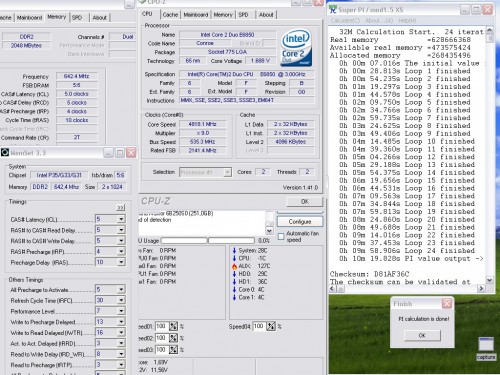Click the second CPU Usage progress bar
Viewport: 500px width, 375px height.
click(231, 240)
